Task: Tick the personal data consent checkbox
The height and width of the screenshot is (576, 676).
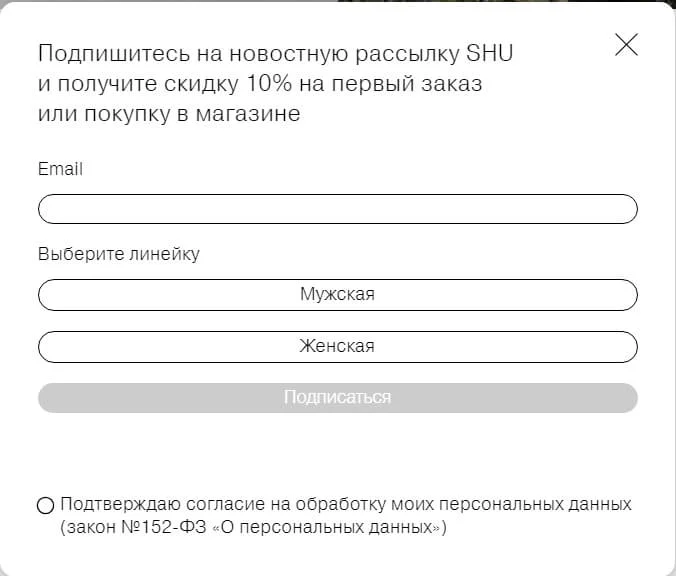Action: click(45, 505)
